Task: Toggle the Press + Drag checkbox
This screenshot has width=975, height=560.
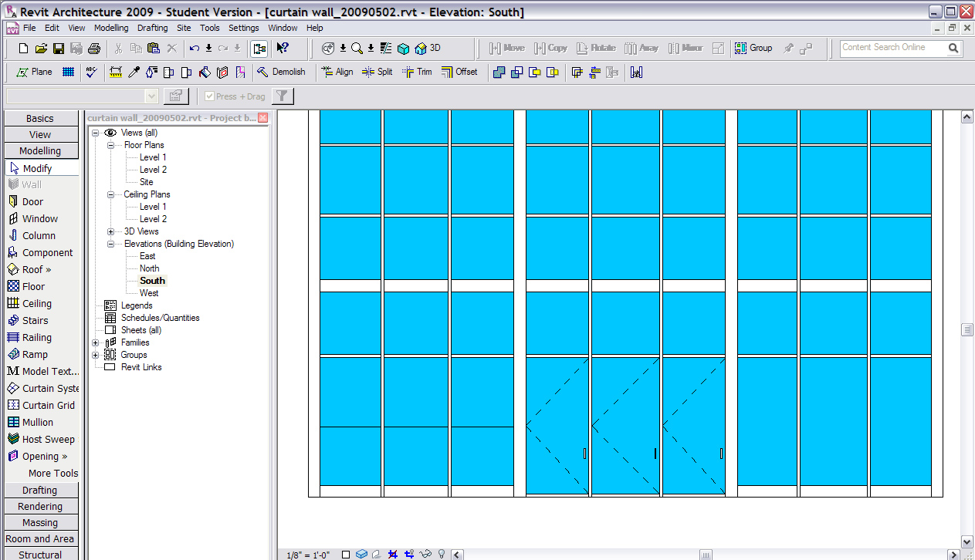Action: pos(210,96)
